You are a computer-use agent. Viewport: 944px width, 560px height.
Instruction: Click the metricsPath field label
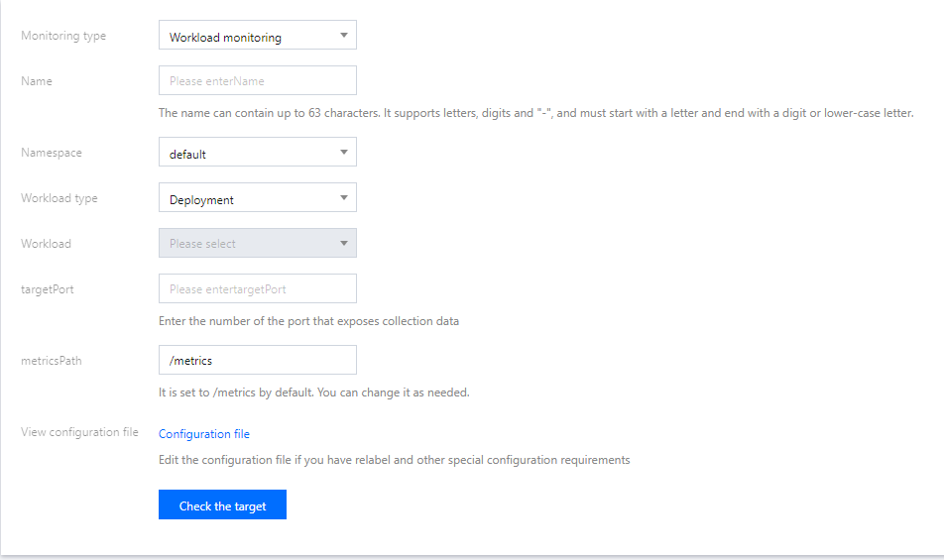point(52,360)
